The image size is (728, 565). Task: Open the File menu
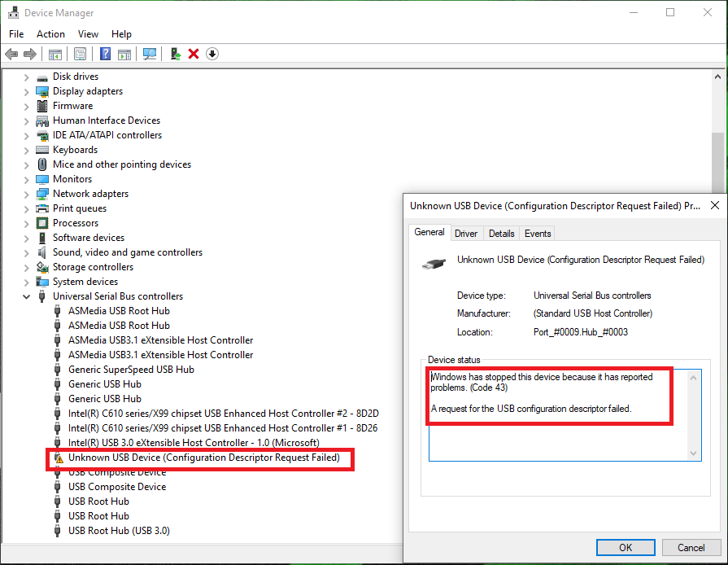pyautogui.click(x=16, y=34)
